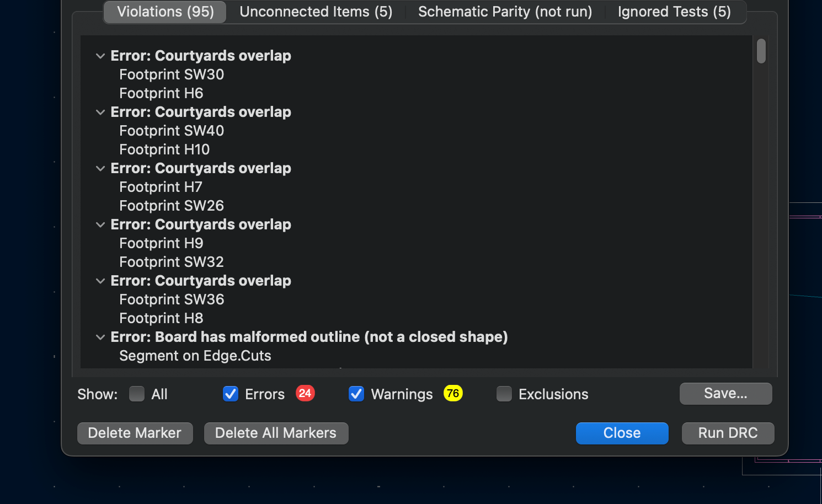Uncheck the Warnings filter checkbox
This screenshot has width=822, height=504.
click(x=356, y=394)
